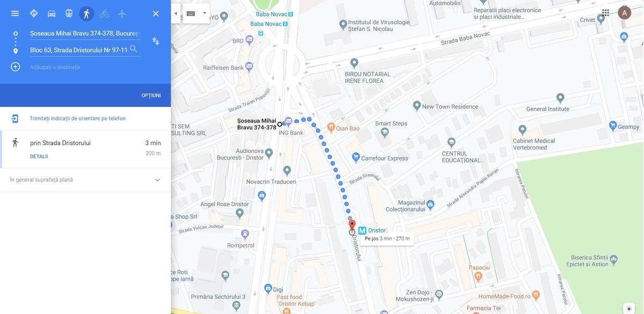Select the public transit mode icon
Screen dimensions: 644x314
[x=69, y=13]
